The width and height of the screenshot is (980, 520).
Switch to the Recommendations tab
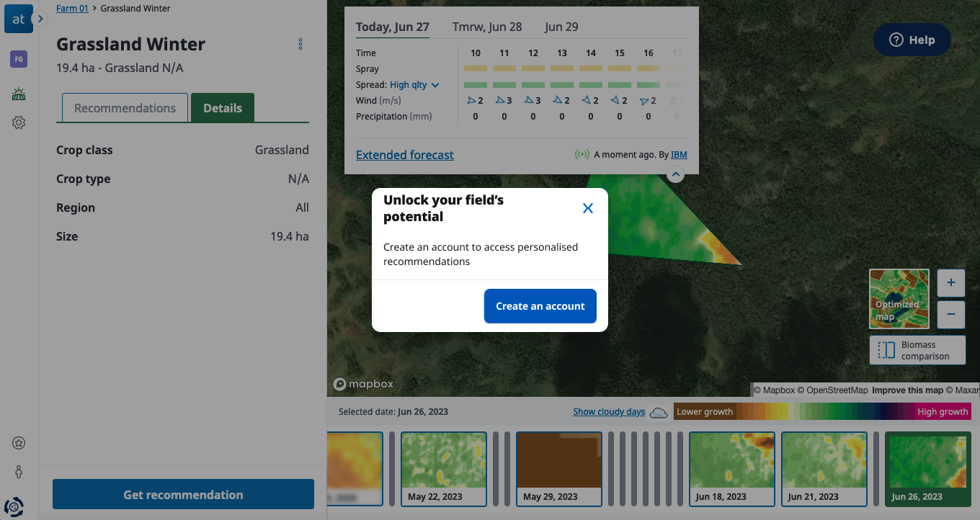(x=123, y=107)
